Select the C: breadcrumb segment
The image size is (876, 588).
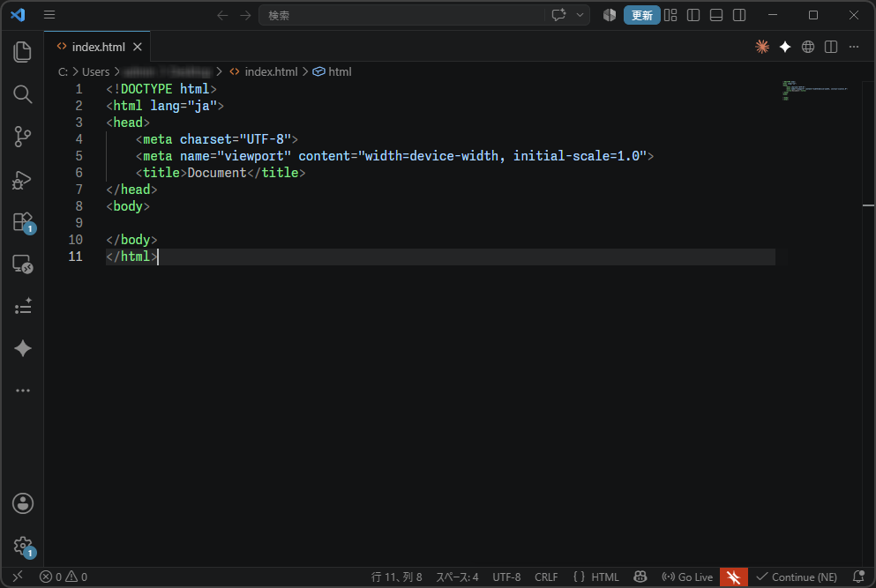63,71
